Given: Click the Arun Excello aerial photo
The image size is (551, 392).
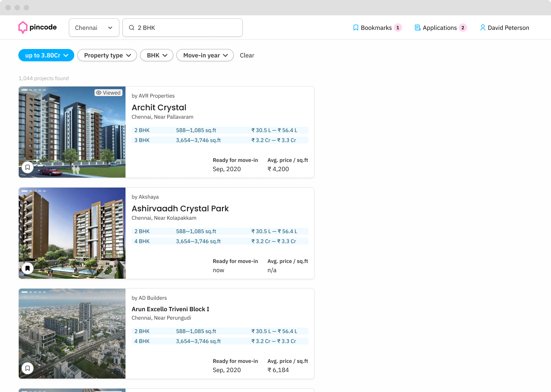Looking at the screenshot, I should click(72, 334).
